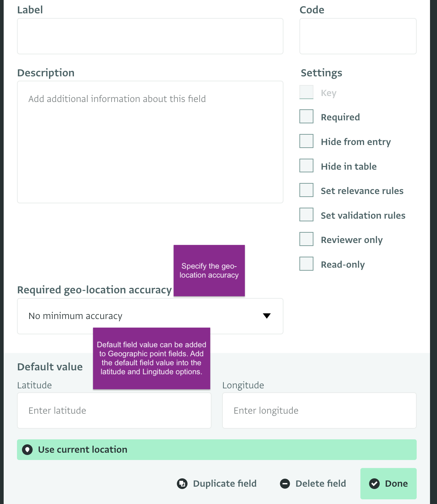This screenshot has height=504, width=437.
Task: Enable the Read-only checkbox
Action: point(306,264)
